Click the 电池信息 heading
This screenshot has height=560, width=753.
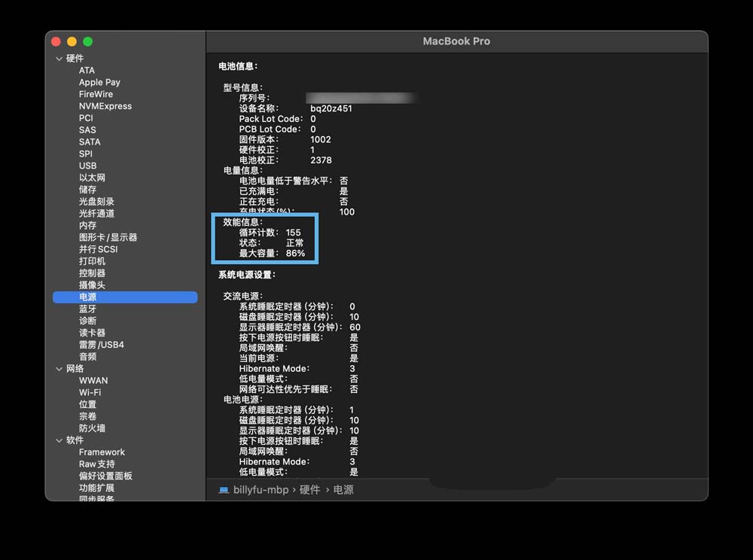(x=238, y=66)
